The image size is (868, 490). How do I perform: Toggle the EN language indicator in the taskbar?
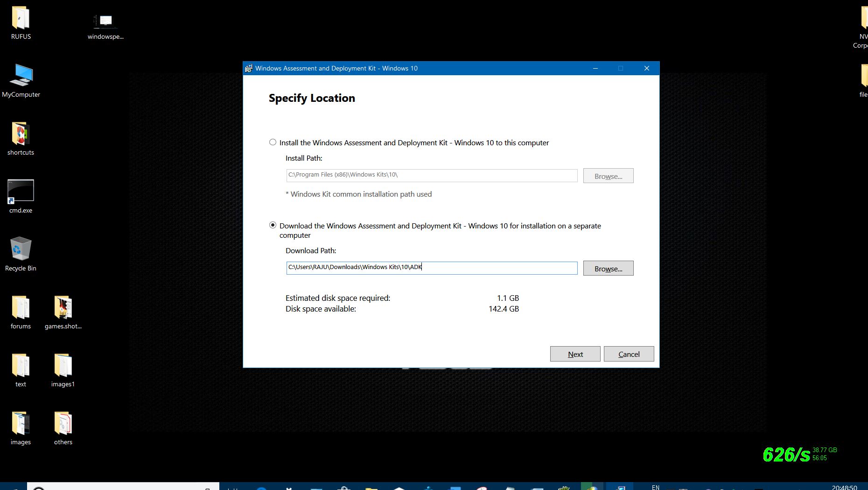click(x=656, y=487)
